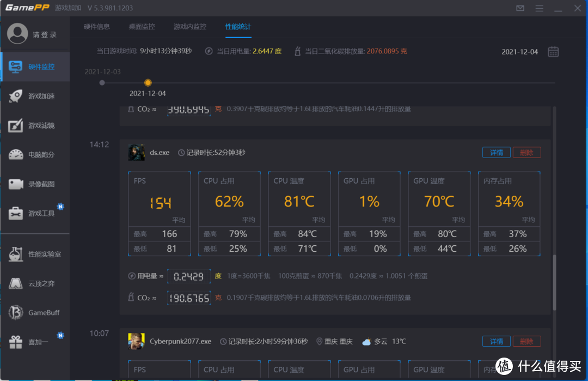Click 记录时长:52分钟3秒 text

[x=216, y=153]
